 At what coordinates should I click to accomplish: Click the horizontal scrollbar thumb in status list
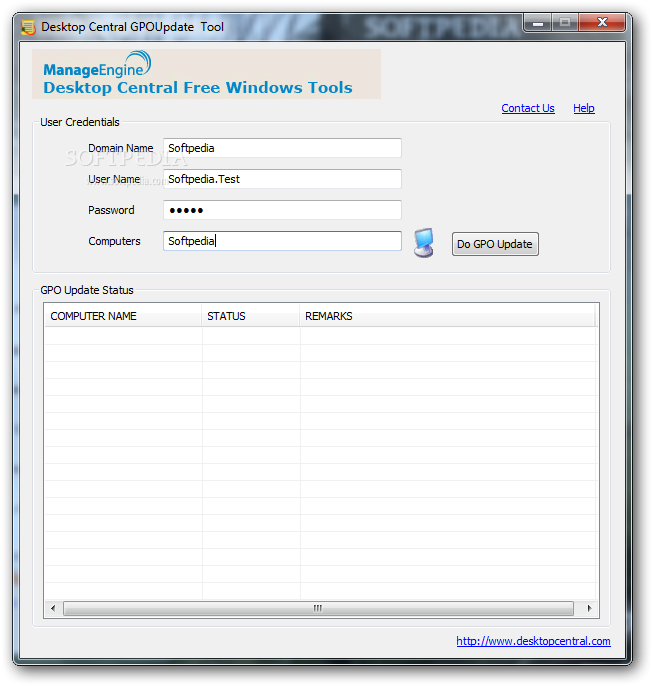[x=318, y=608]
